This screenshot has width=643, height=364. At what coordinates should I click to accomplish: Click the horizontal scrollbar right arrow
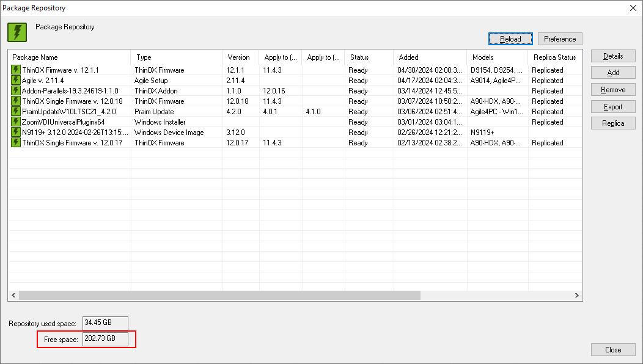576,296
